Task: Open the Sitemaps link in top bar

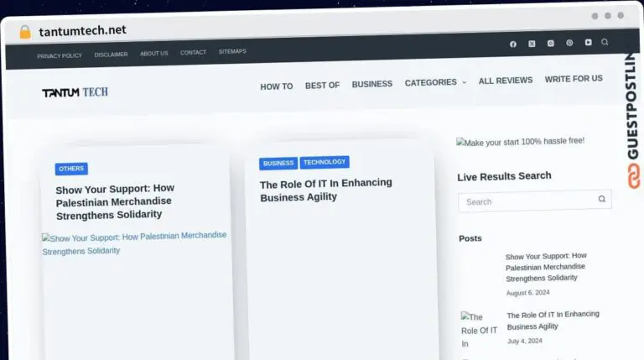Action: pos(232,51)
